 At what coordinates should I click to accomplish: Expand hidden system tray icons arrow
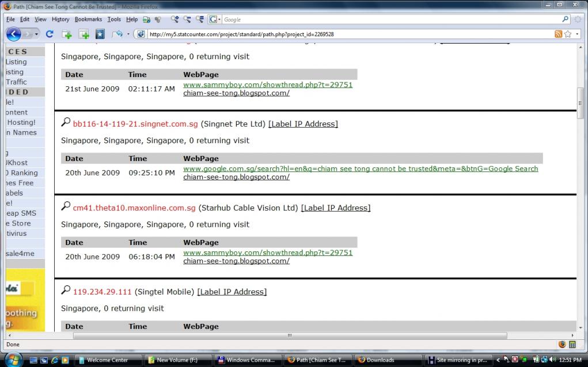[498, 360]
